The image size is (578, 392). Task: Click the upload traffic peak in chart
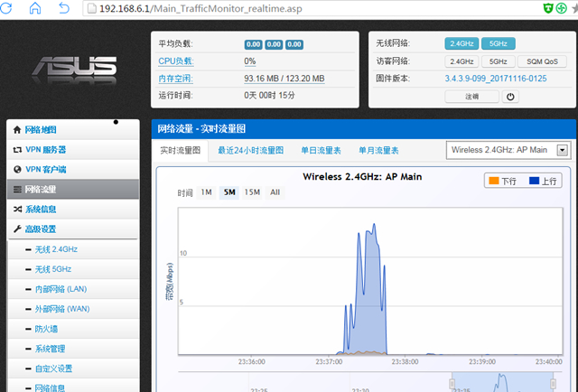[x=374, y=224]
